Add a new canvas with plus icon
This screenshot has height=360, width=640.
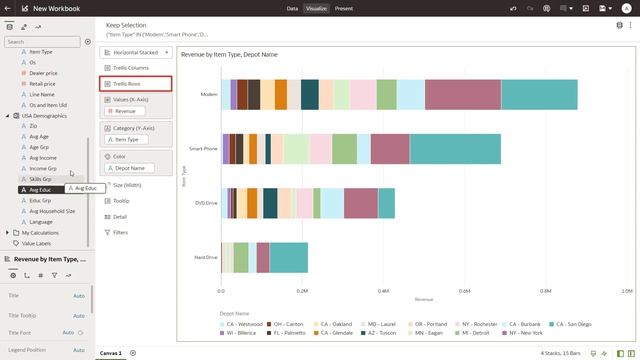click(x=133, y=353)
